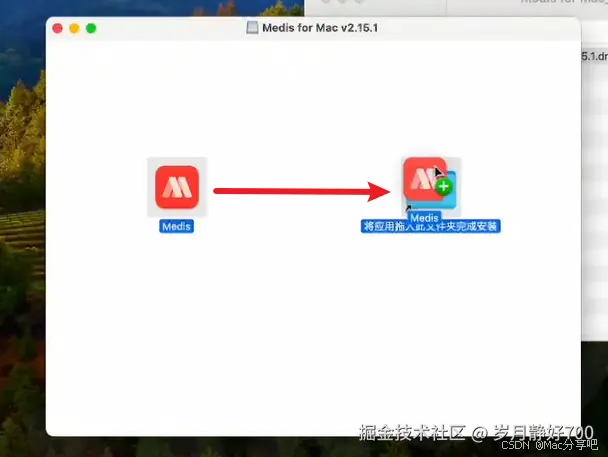Viewport: 608px width, 457px height.
Task: Click the left Medis file name label
Action: tap(176, 226)
